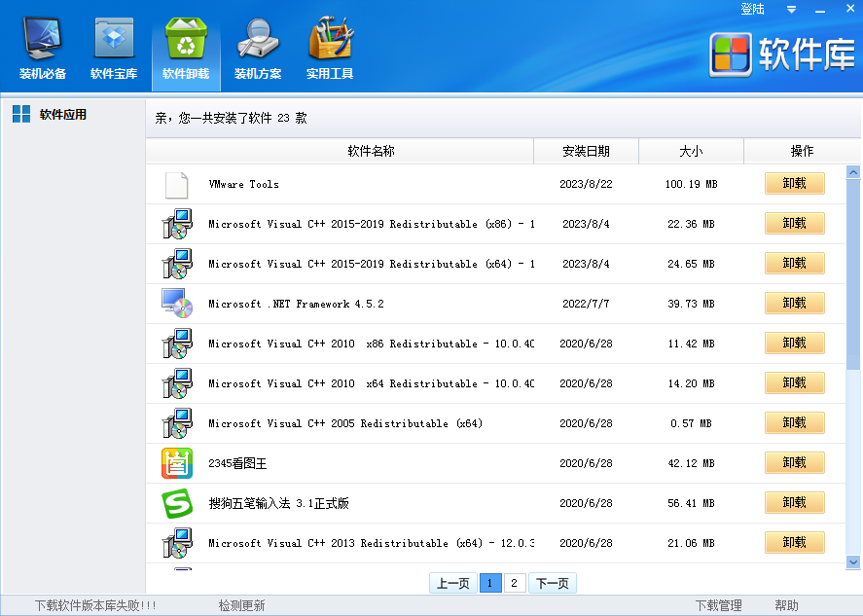The height and width of the screenshot is (616, 863).
Task: Click the 登陆 login link
Action: 752,10
